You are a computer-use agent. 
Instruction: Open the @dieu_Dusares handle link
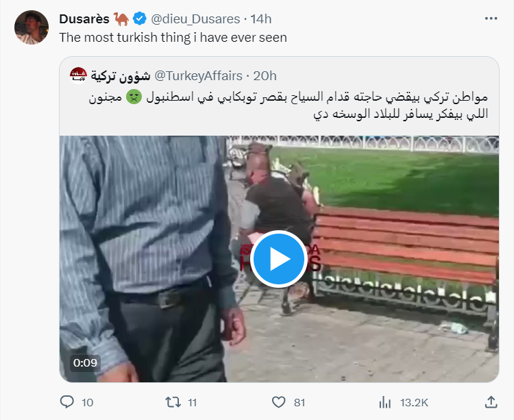coord(195,19)
